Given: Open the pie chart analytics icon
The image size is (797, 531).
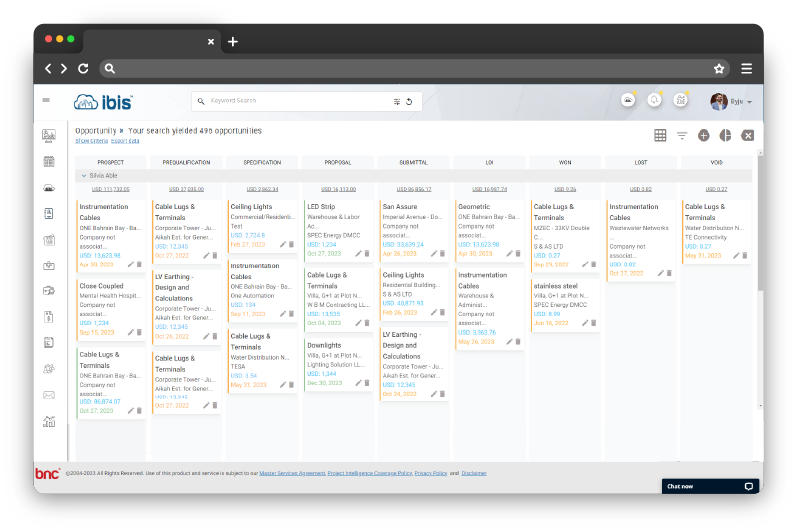Looking at the screenshot, I should (x=725, y=135).
